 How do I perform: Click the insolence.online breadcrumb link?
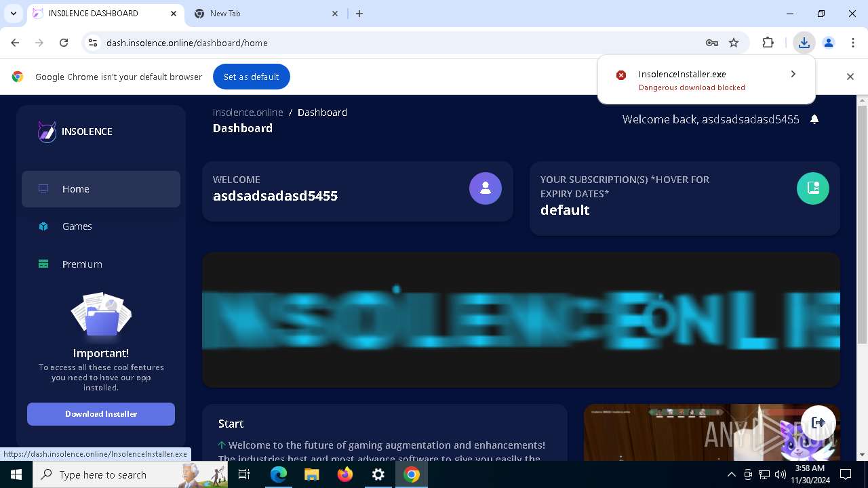click(248, 113)
